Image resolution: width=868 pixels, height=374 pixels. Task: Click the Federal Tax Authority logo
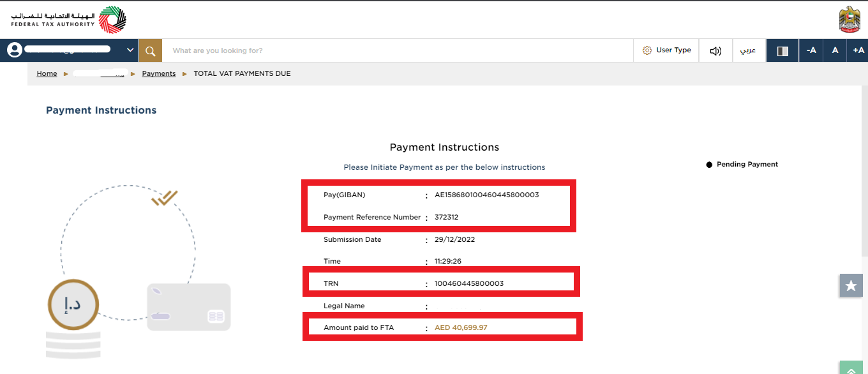click(x=68, y=19)
